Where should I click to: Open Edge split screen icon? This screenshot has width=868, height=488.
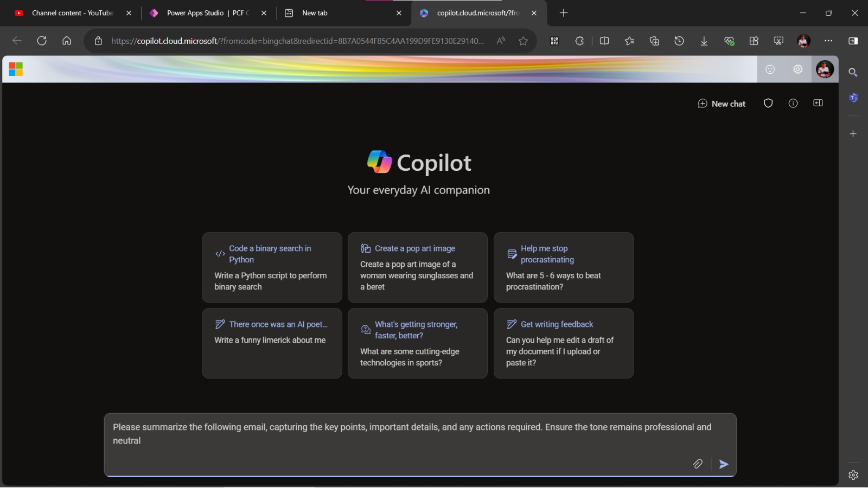[x=604, y=41]
